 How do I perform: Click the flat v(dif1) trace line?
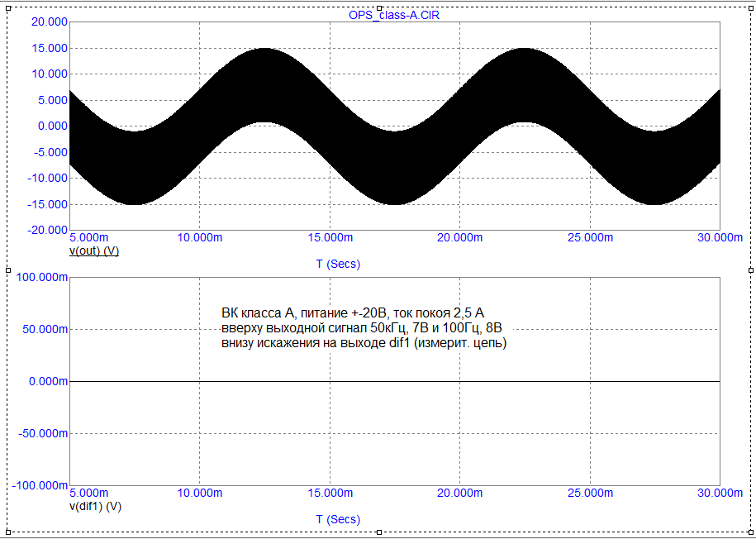click(394, 381)
